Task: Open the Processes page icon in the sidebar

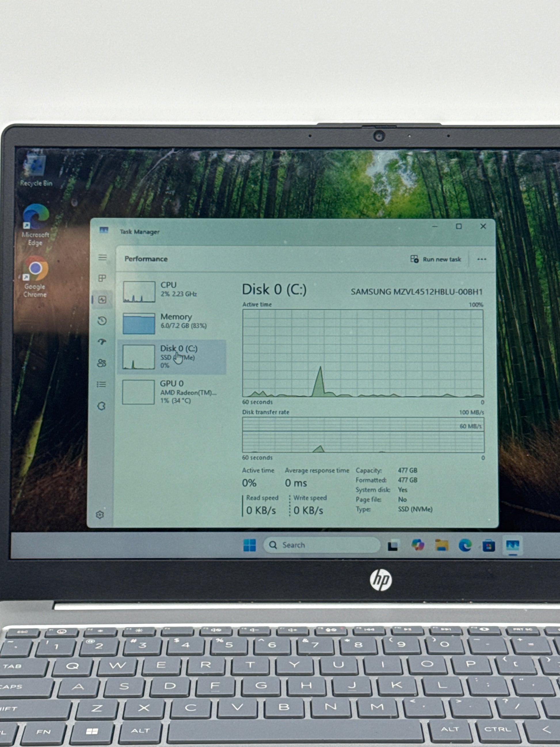Action: coord(102,278)
